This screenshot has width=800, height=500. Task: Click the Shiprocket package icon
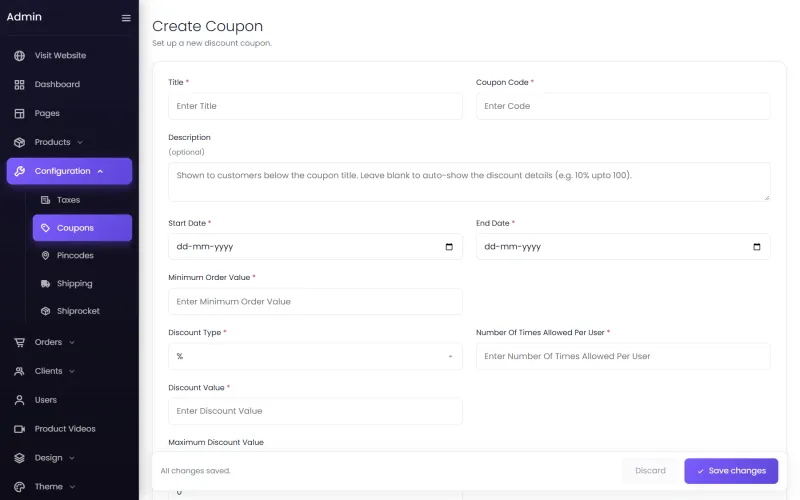pos(45,311)
